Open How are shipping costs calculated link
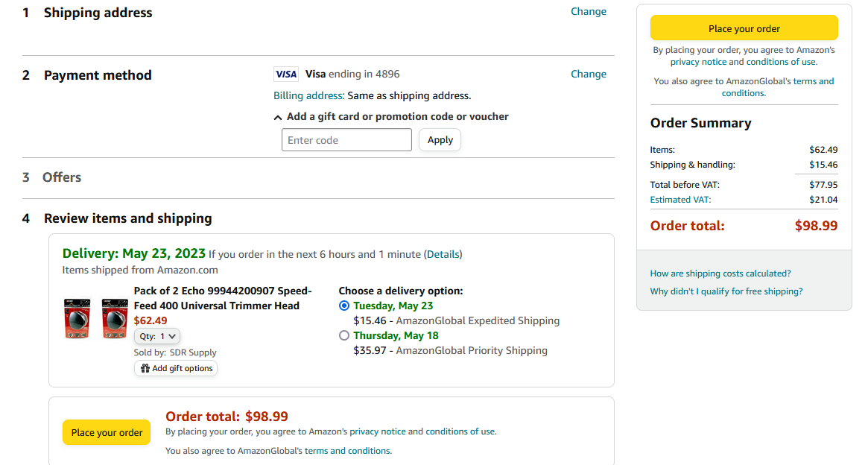The width and height of the screenshot is (868, 465). (720, 273)
